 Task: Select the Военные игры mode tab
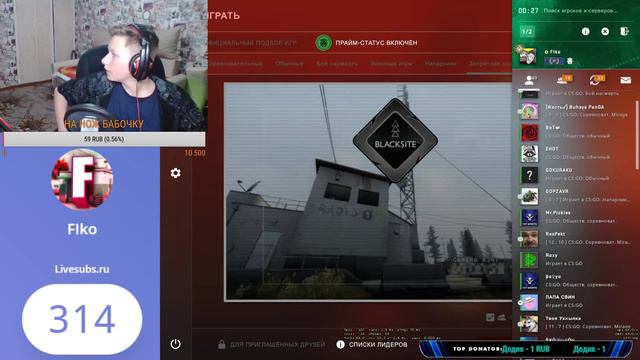coord(391,64)
